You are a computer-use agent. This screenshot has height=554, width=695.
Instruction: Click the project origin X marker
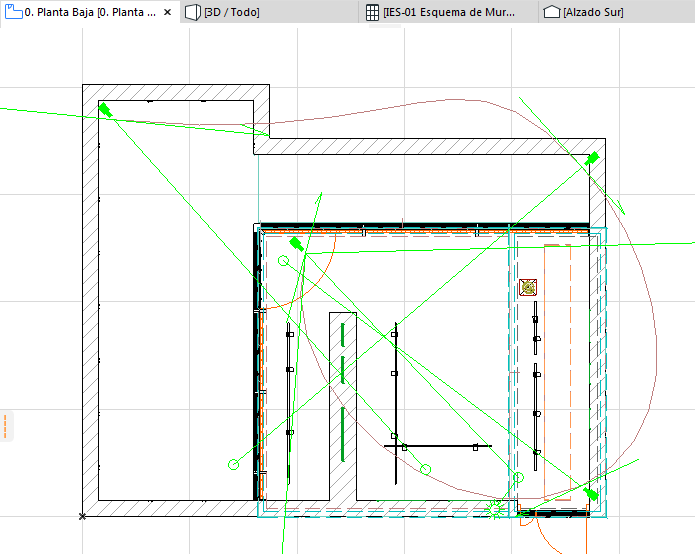[x=82, y=516]
